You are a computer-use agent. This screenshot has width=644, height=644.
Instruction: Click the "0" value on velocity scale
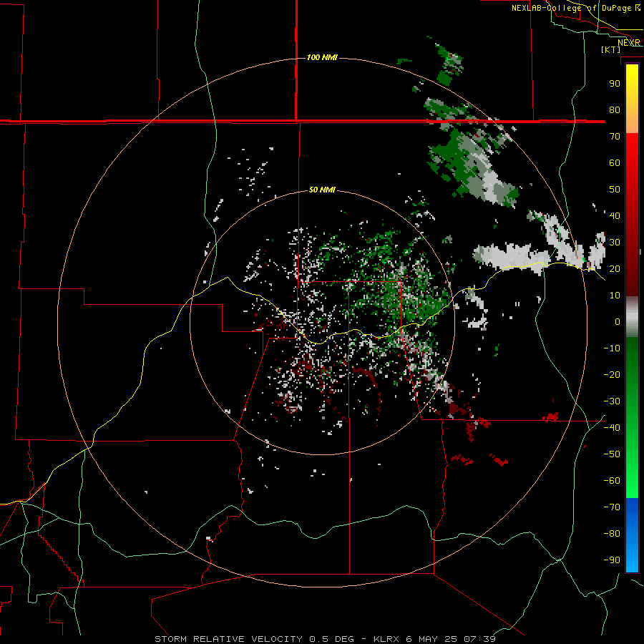pos(618,321)
